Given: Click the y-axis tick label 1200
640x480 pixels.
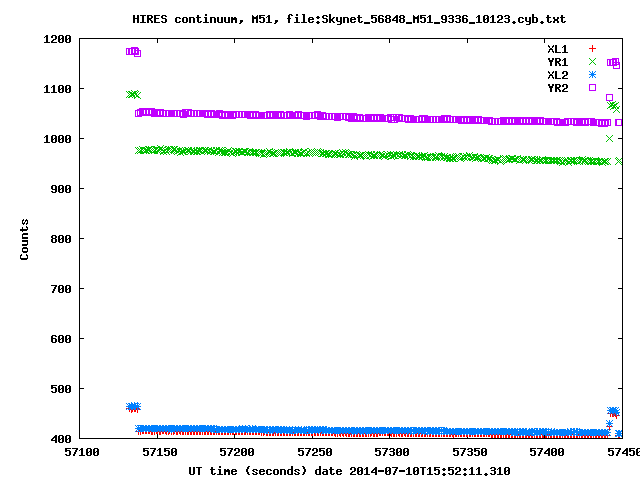Looking at the screenshot, I should (57, 40).
